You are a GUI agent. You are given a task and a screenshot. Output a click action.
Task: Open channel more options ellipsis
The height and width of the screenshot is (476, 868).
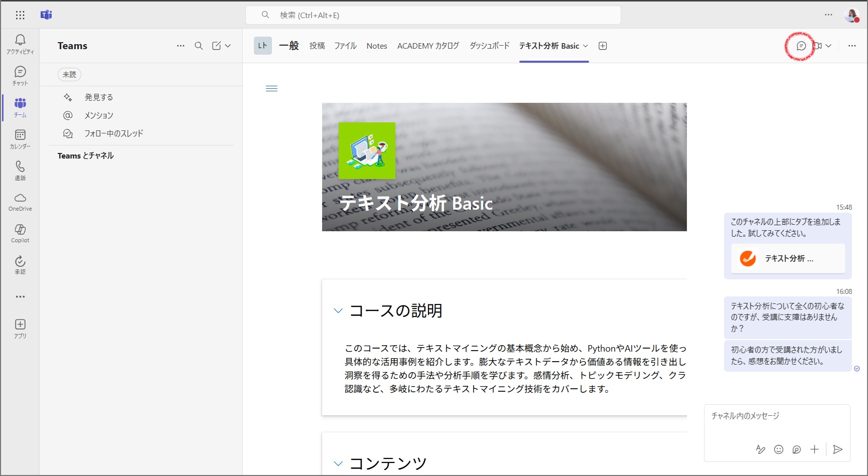click(852, 46)
